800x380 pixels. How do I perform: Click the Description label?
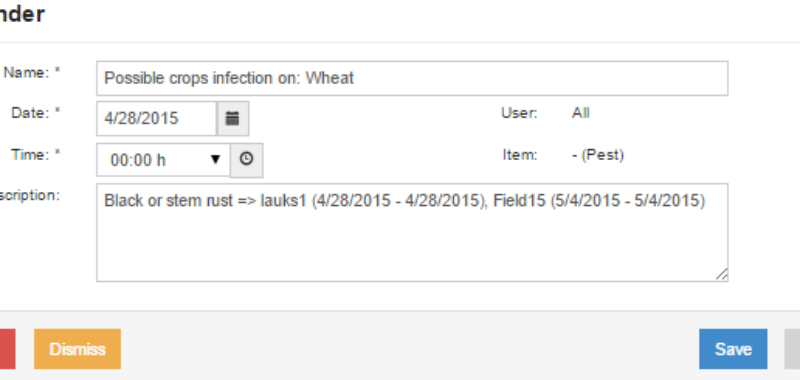(30, 196)
